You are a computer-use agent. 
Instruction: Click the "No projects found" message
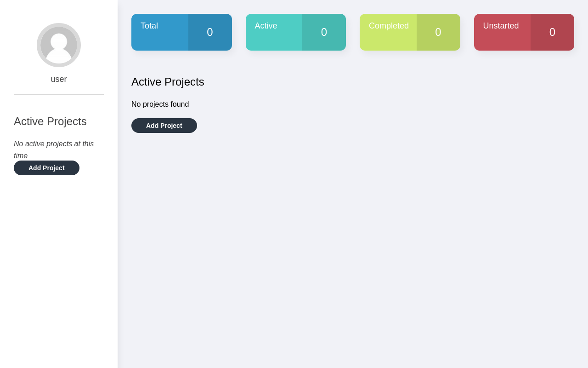tap(160, 104)
